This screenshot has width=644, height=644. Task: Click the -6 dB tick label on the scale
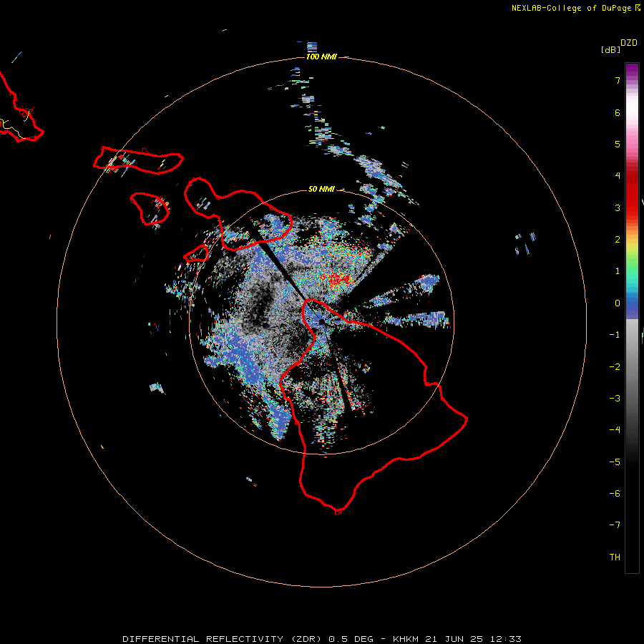(615, 494)
